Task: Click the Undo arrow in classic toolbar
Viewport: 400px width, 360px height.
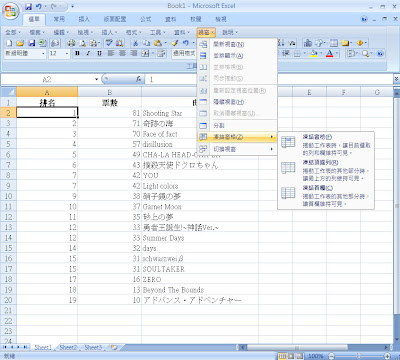Action: 186,43
